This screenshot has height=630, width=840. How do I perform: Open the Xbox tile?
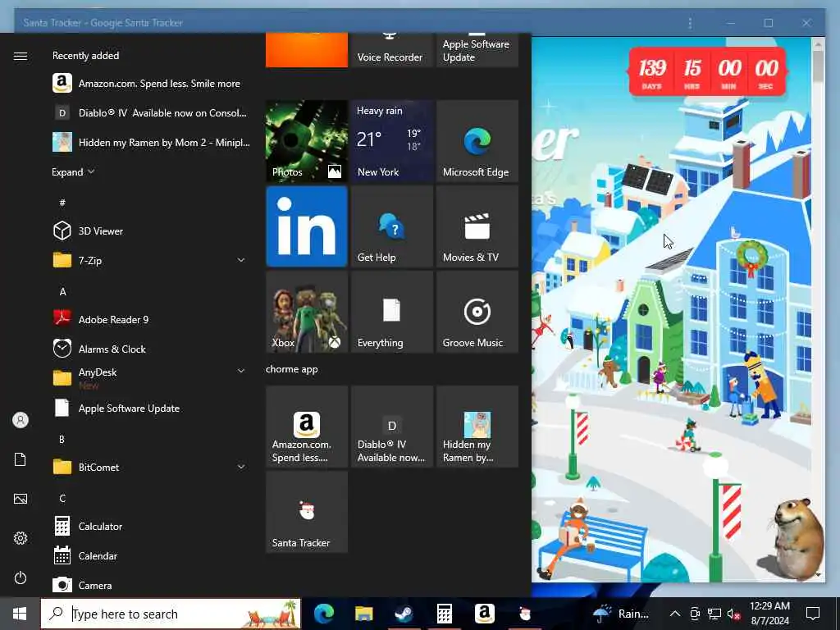[307, 312]
